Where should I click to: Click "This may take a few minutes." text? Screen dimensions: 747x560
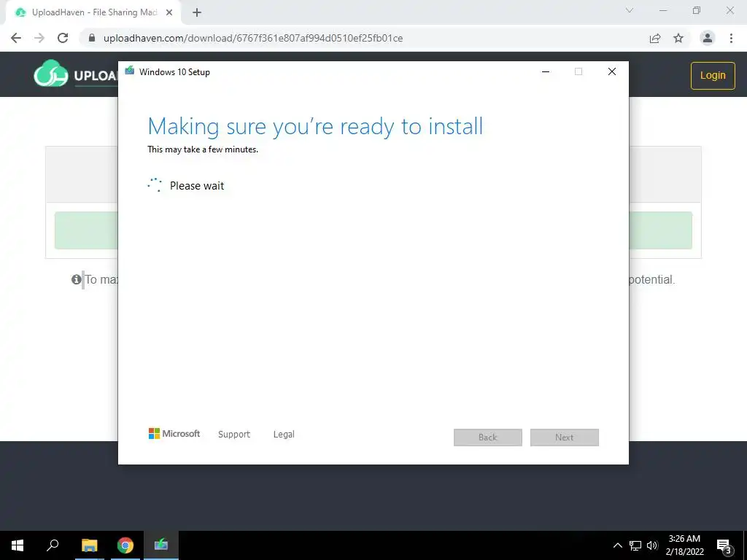tap(203, 149)
